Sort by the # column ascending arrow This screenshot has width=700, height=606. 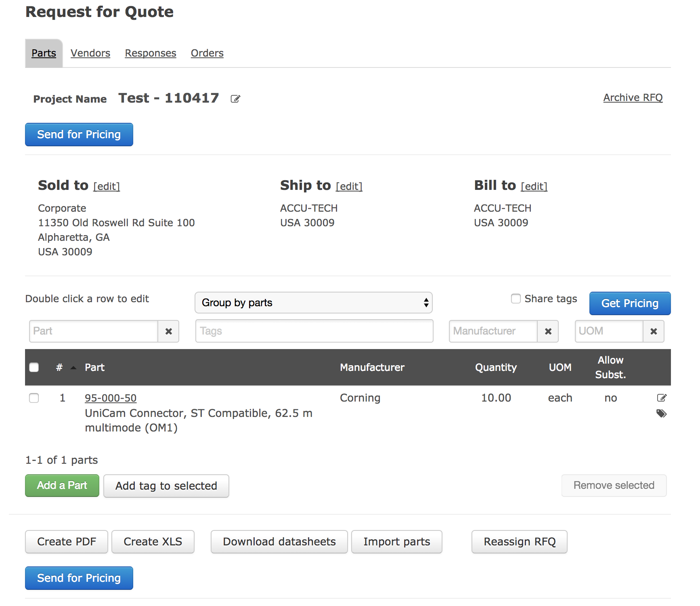pyautogui.click(x=73, y=368)
